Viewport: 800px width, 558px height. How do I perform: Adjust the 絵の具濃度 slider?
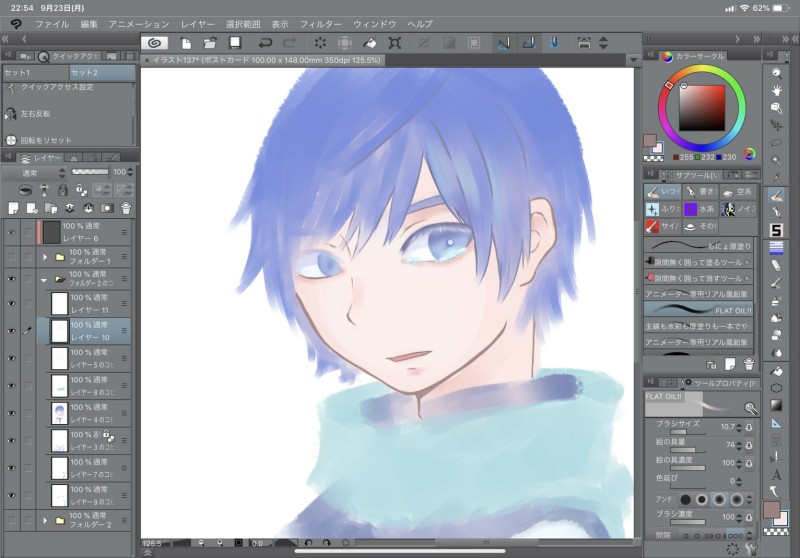tap(687, 468)
